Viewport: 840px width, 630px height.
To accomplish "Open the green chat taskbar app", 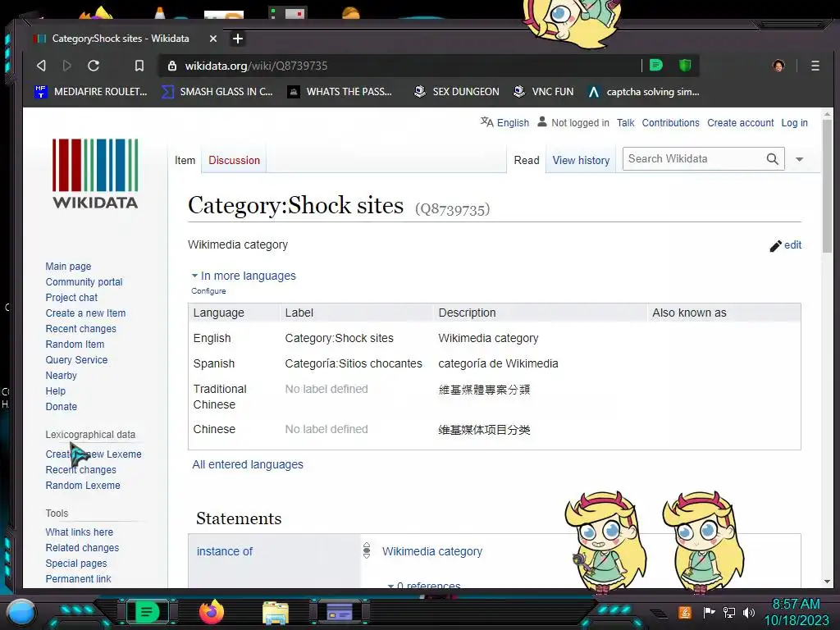I will tap(147, 612).
